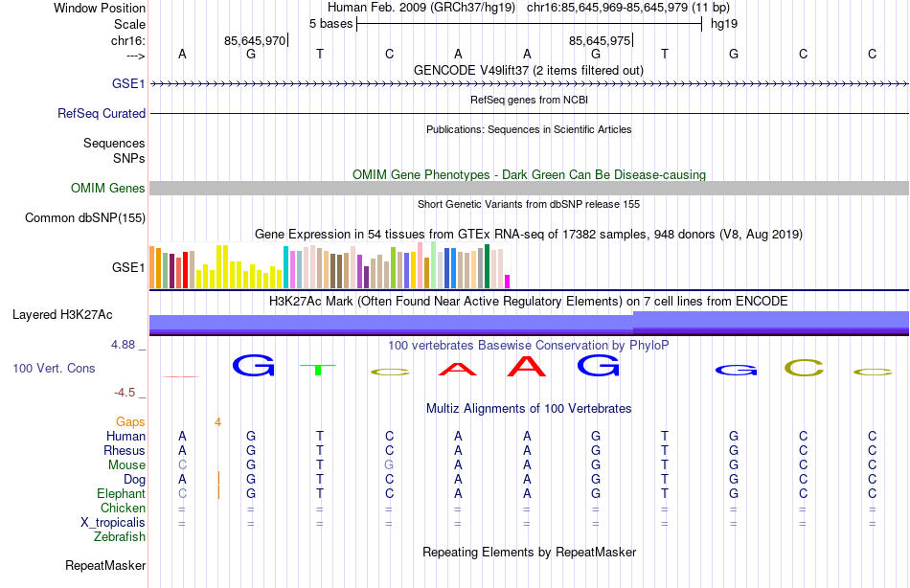Click the orange insertion tick in the Dog row

pyautogui.click(x=218, y=478)
